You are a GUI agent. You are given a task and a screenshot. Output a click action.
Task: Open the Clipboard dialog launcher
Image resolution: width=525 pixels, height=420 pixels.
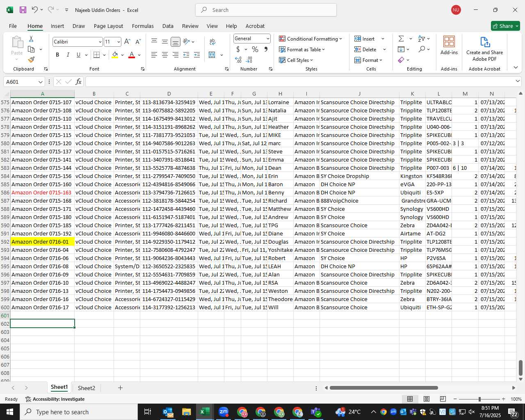click(46, 69)
